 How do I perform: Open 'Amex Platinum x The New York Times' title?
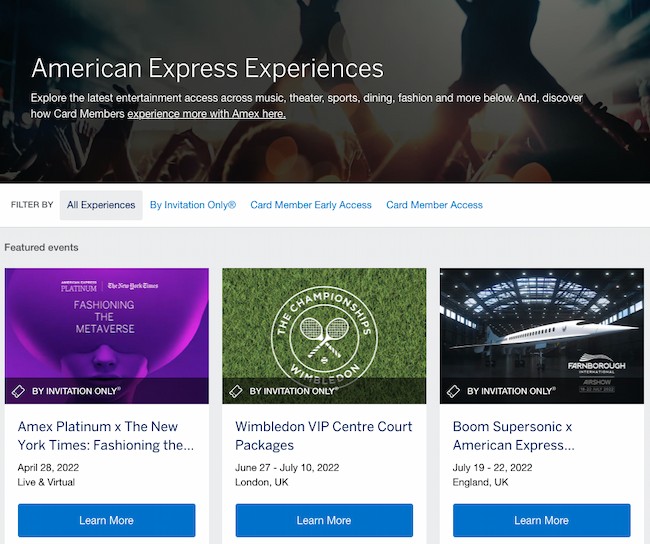click(106, 435)
